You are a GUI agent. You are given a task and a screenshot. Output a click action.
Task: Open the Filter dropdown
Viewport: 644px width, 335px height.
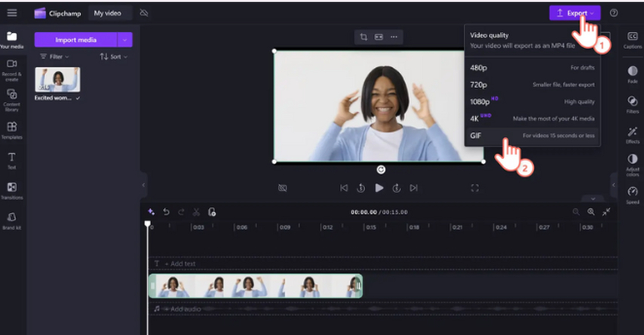click(54, 57)
